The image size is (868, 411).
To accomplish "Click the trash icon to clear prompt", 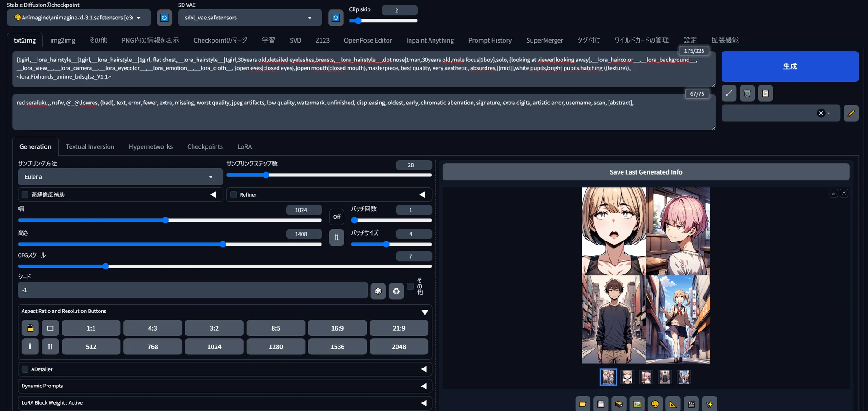I will tap(747, 94).
